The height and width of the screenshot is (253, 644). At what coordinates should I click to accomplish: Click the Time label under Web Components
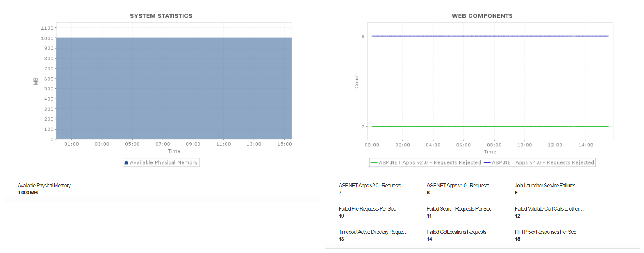(x=490, y=152)
